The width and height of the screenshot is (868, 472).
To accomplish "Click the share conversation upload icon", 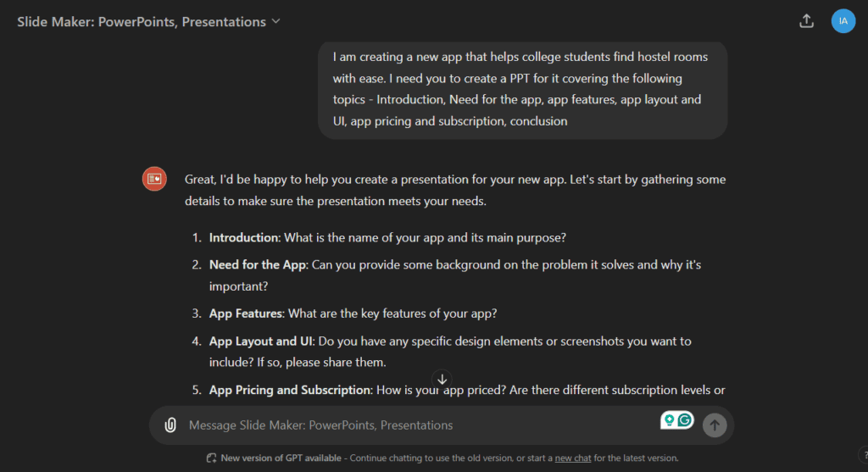I will point(807,21).
